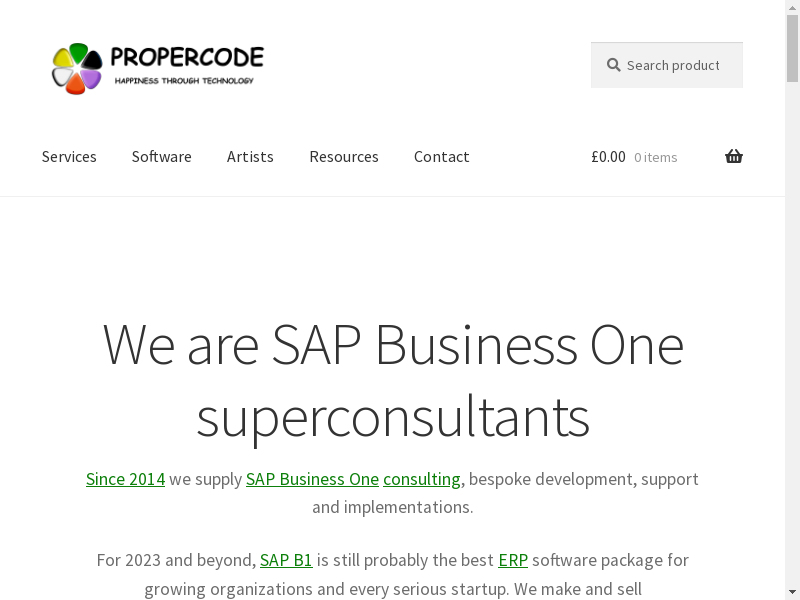View the 0 items cart
This screenshot has width=800, height=600.
656,157
